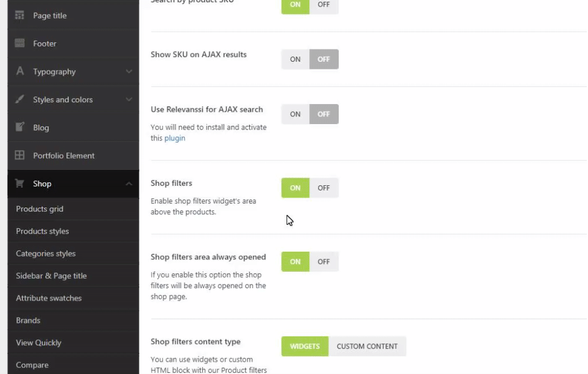Turn on Show SKU on AJAX results
588x374 pixels.
click(x=295, y=59)
